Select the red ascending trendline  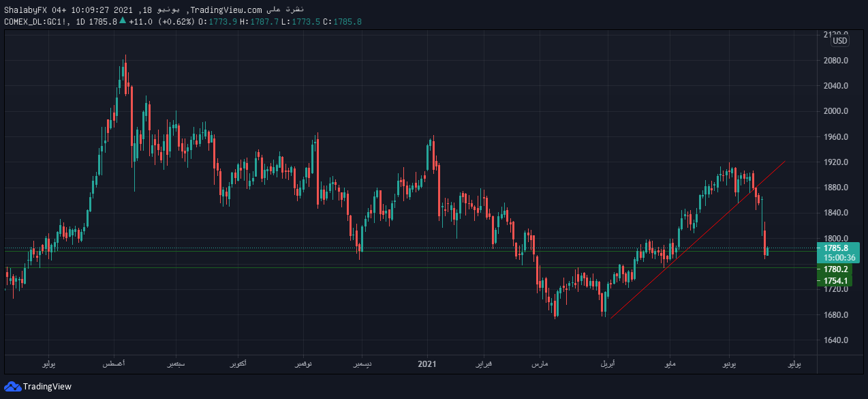coord(698,240)
